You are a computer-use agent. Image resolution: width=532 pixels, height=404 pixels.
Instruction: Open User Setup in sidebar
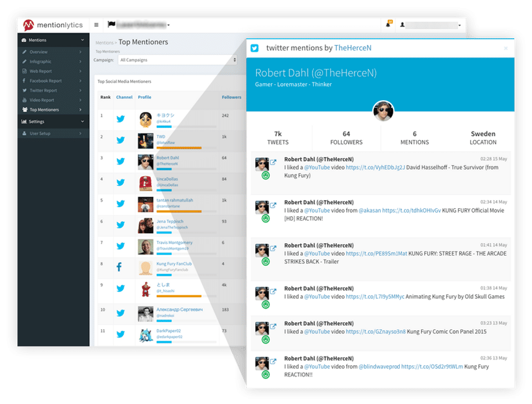pos(53,134)
